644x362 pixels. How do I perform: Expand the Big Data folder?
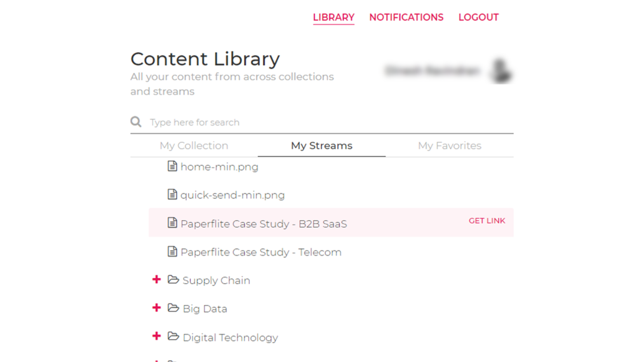tap(157, 308)
